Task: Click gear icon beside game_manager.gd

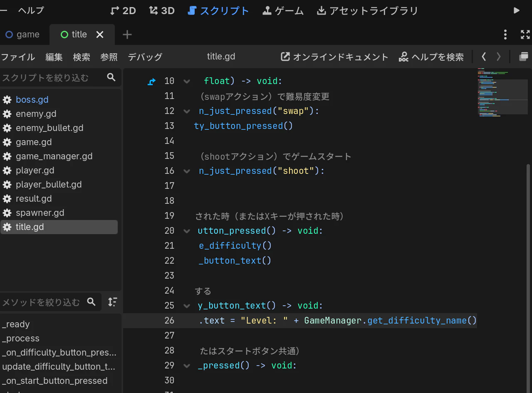Action: [x=7, y=156]
